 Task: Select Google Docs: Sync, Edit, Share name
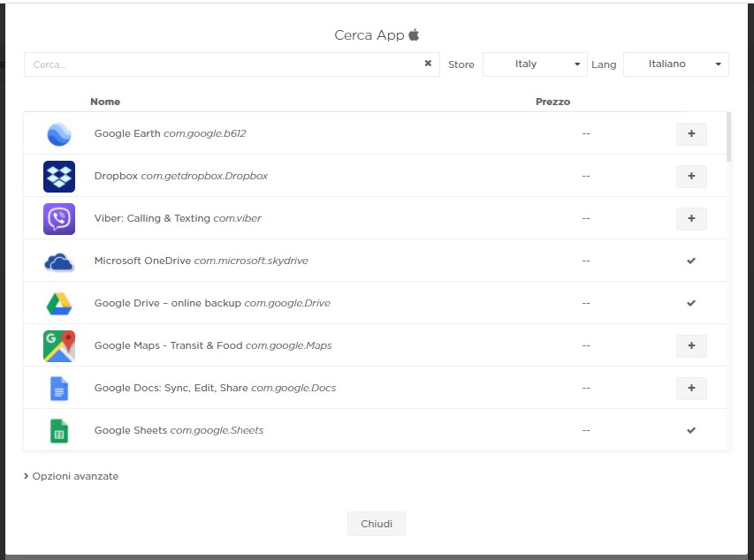point(215,388)
